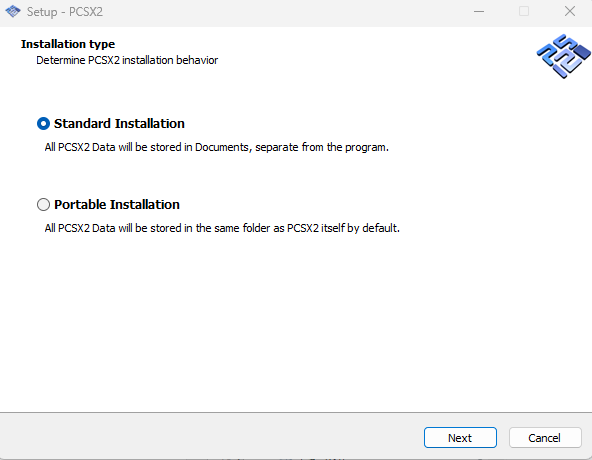Close the PCSX2 Setup window
592x460 pixels.
(x=570, y=12)
